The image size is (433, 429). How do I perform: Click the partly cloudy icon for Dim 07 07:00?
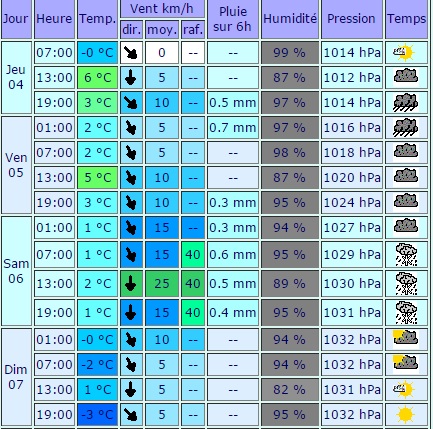[405, 364]
